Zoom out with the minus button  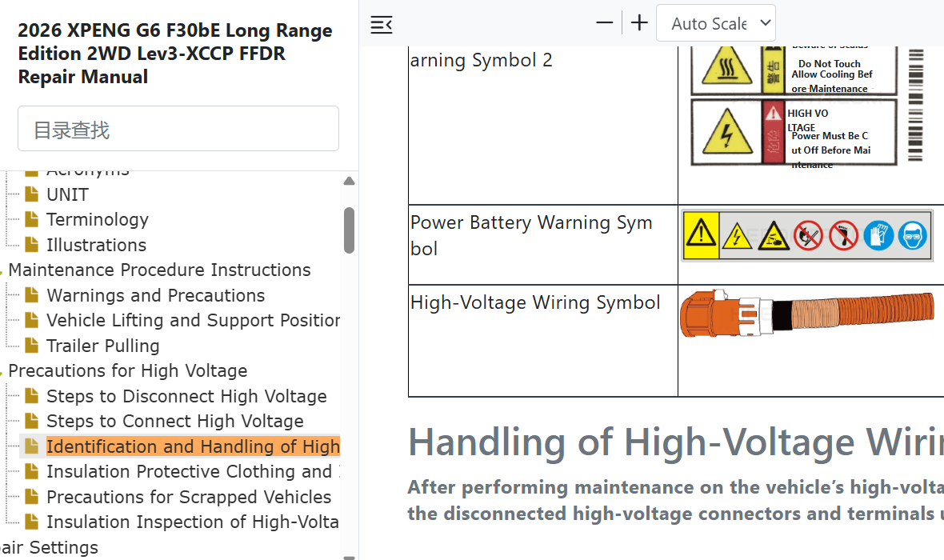605,23
